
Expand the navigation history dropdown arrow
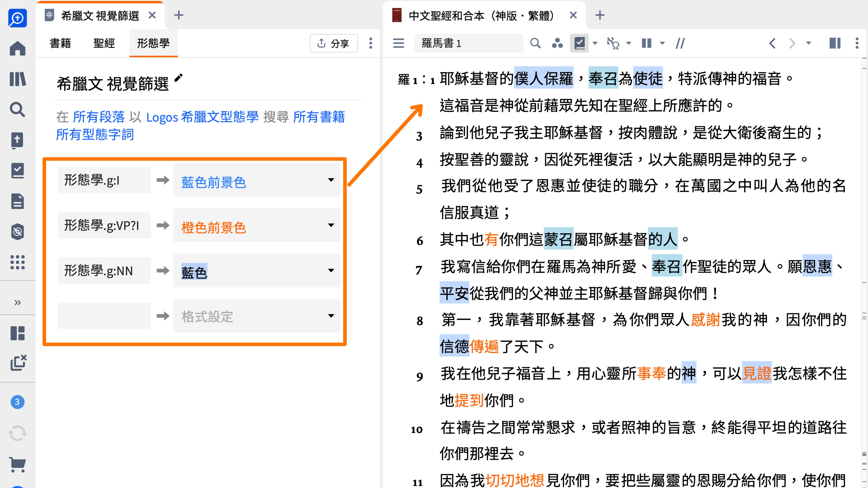[808, 43]
